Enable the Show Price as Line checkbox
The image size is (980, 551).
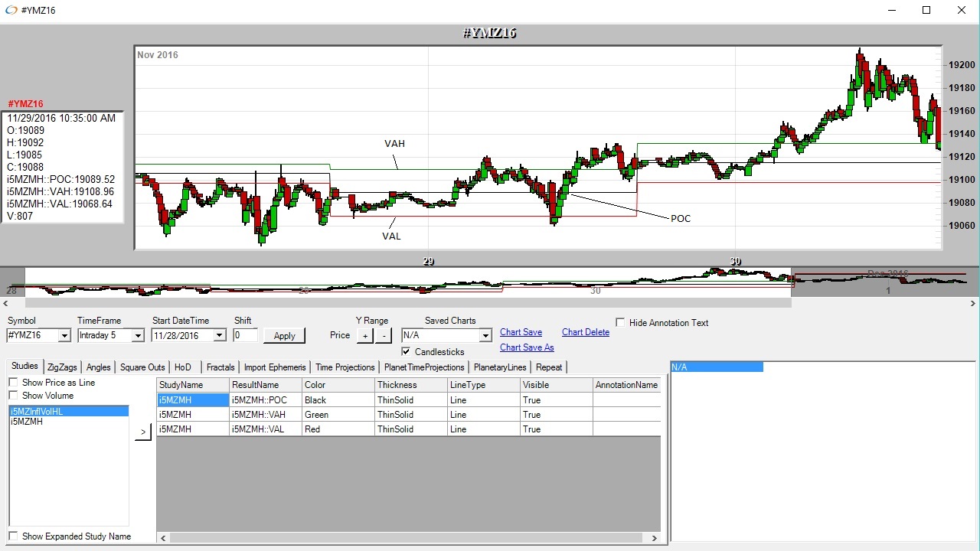(13, 383)
